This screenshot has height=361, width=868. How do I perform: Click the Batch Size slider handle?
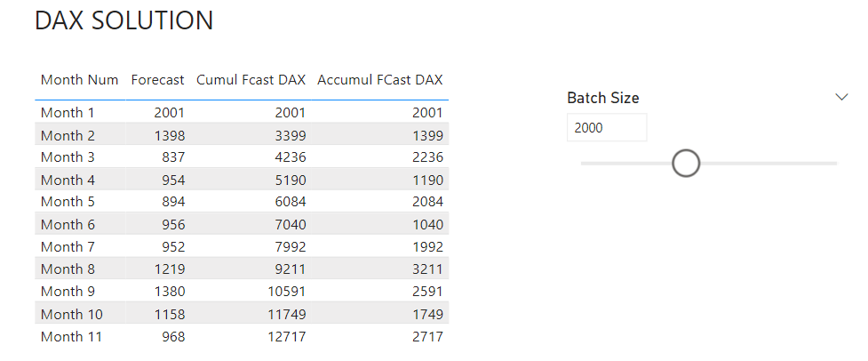(x=686, y=164)
